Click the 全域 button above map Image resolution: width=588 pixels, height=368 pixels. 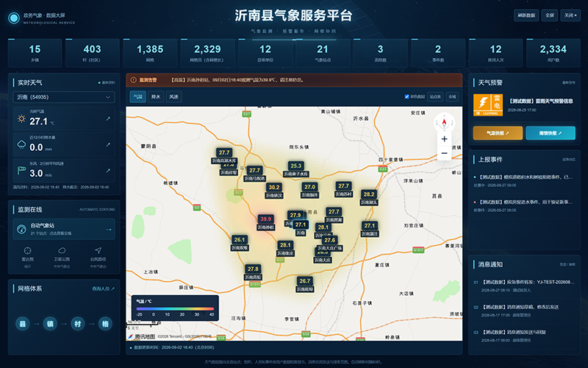pyautogui.click(x=452, y=97)
